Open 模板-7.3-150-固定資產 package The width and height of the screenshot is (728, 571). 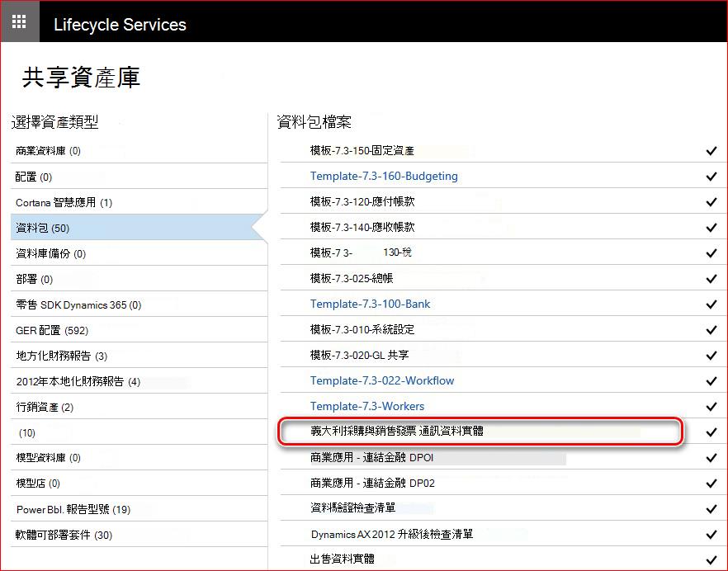362,150
